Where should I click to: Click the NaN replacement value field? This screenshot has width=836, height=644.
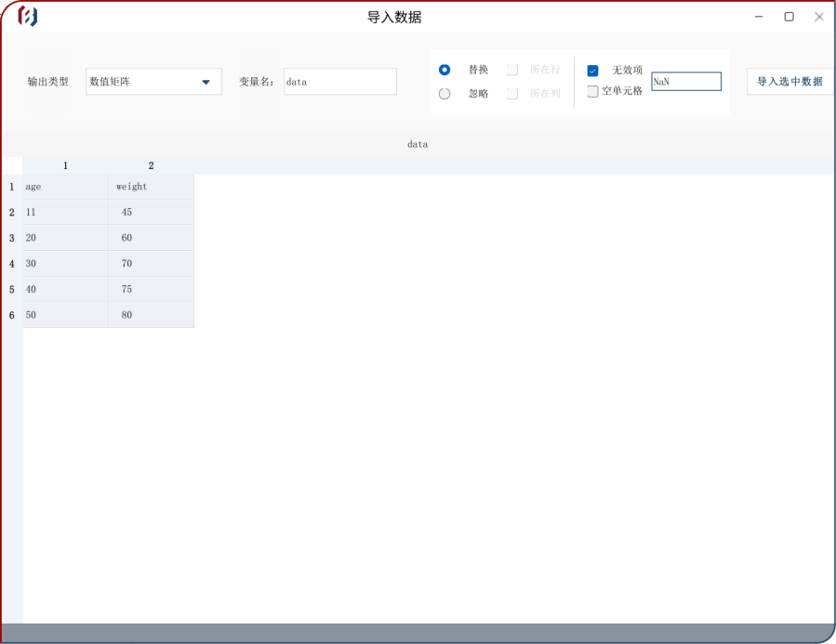click(x=686, y=82)
